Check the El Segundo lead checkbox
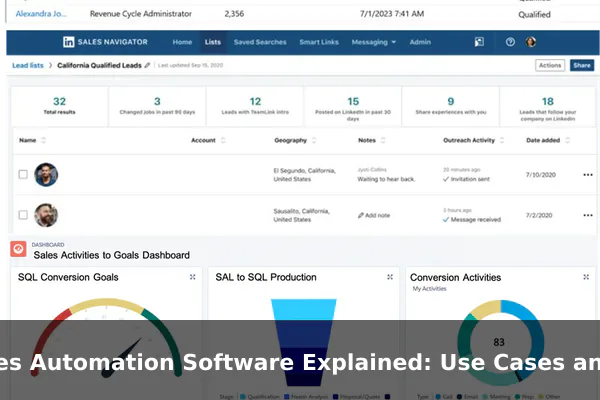The width and height of the screenshot is (600, 400). click(23, 175)
